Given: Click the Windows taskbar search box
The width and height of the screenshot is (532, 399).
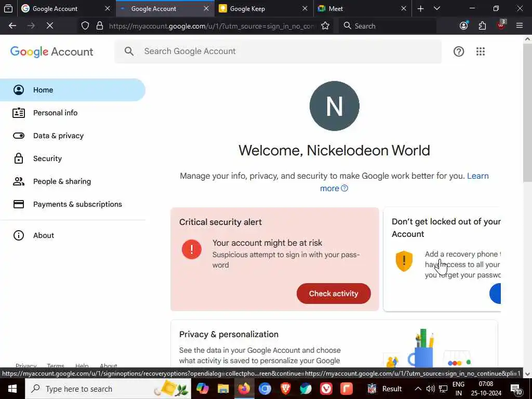Looking at the screenshot, I should click(x=108, y=389).
